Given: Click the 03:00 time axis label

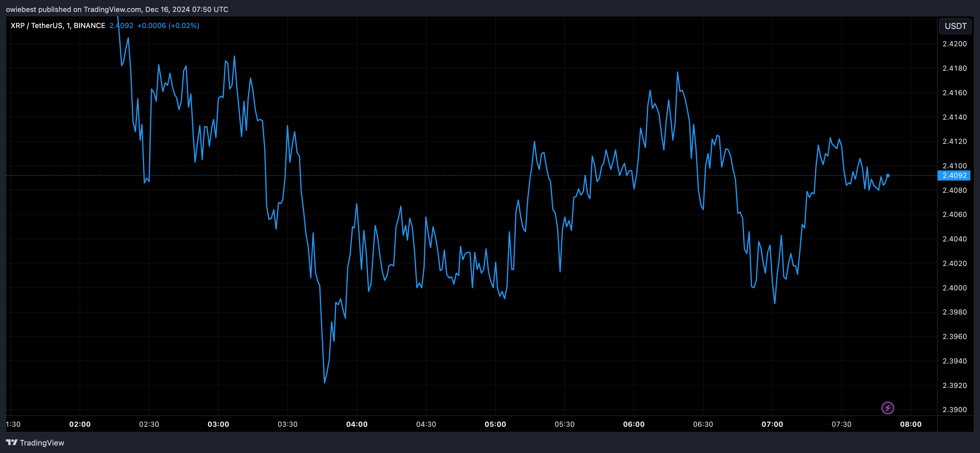Looking at the screenshot, I should pos(218,424).
